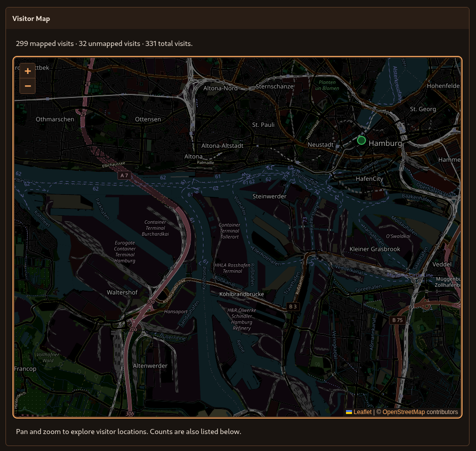Click the B 3 road shield
476x451 pixels.
(293, 306)
